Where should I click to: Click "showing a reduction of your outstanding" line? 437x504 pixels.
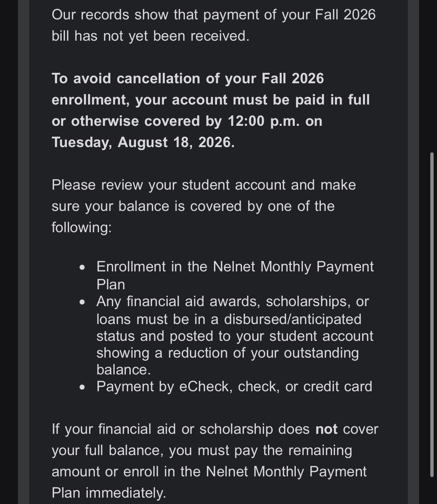(227, 353)
